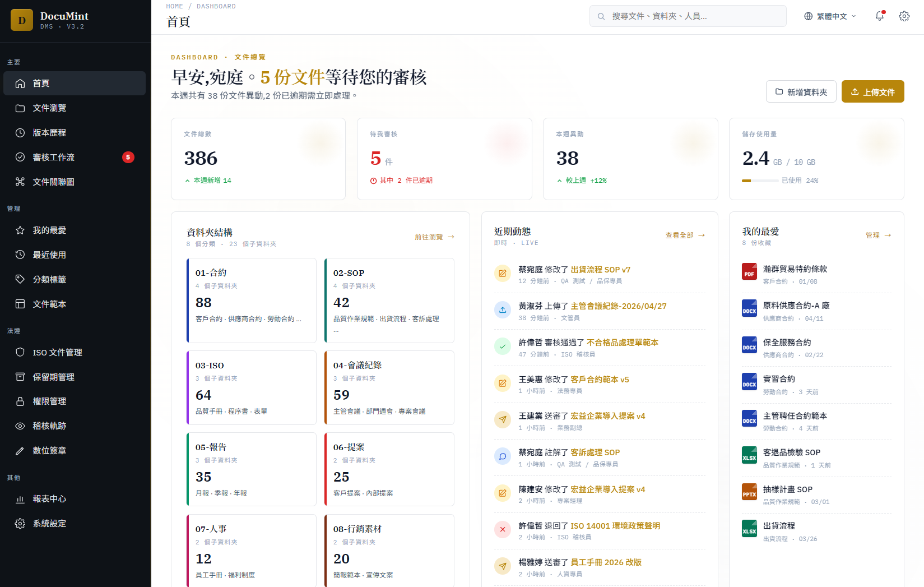Click edit icon beside 蔡宛庭 修改了 出貨流程 SOP v7
This screenshot has height=587, width=924.
[x=503, y=274]
